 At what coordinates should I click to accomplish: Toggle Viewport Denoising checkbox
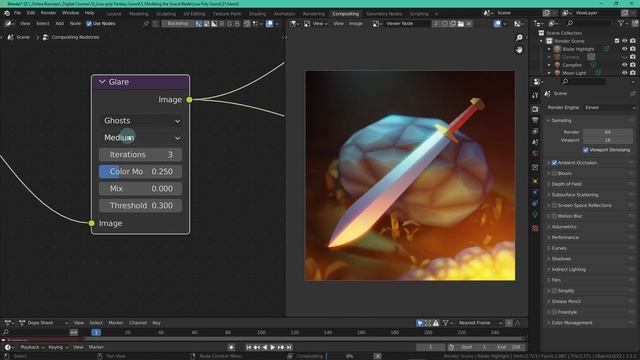click(x=586, y=150)
